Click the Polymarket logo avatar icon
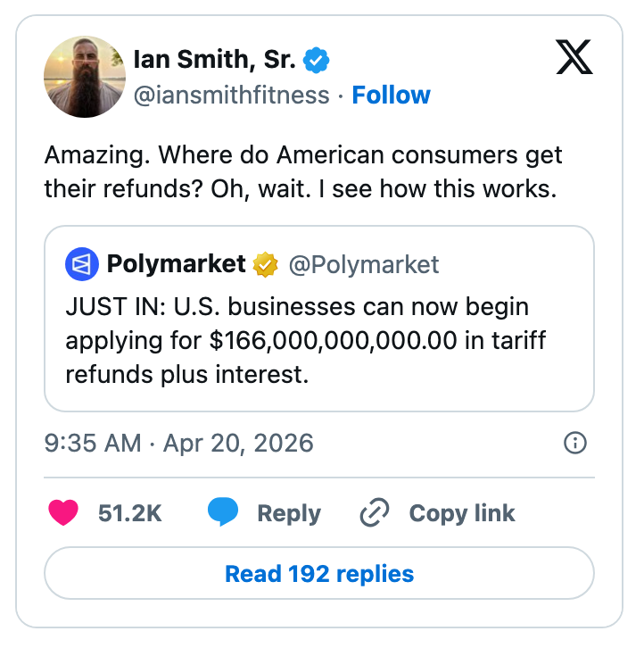Screen dimensions: 644x648 [82, 264]
